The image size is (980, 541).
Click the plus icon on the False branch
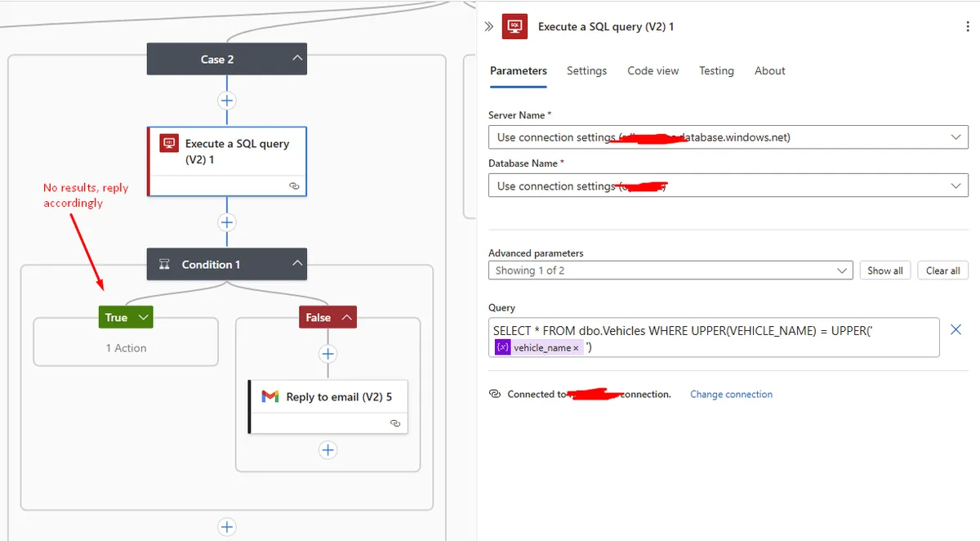(327, 354)
